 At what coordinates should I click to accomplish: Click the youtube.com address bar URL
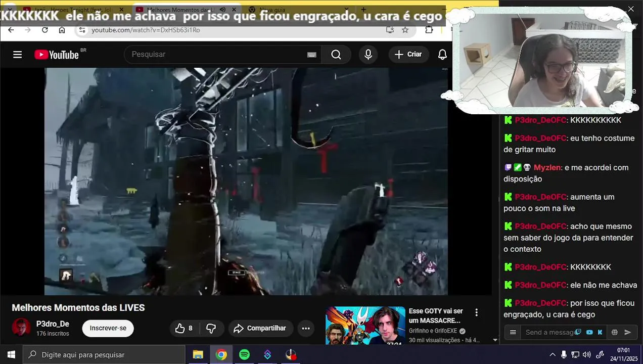point(146,30)
